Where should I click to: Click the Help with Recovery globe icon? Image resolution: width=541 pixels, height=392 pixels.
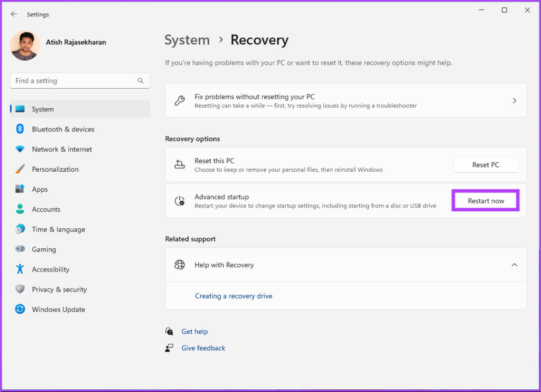(x=180, y=265)
